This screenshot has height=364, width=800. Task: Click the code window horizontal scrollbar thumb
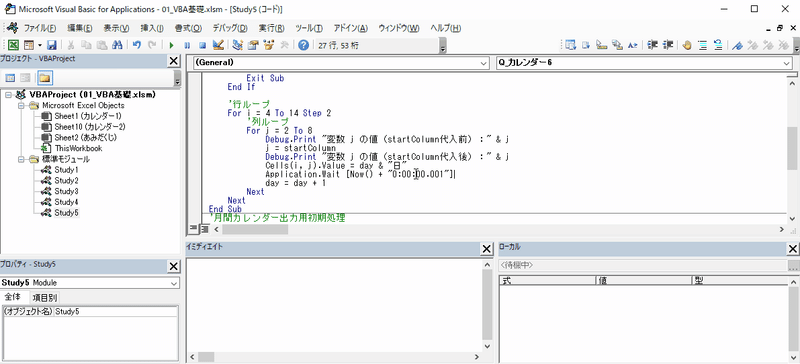pos(255,230)
